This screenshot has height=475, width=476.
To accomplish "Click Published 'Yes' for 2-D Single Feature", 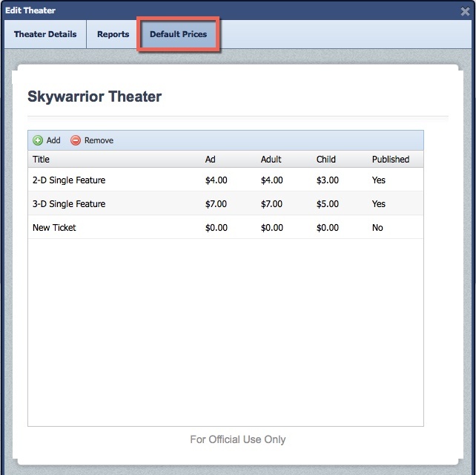I will (x=379, y=180).
